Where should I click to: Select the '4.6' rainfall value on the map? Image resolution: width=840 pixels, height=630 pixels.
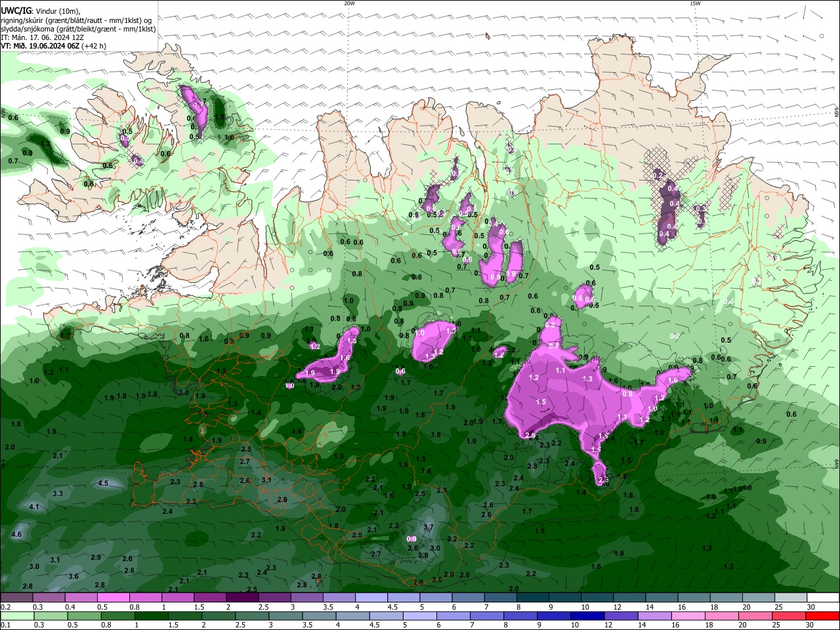point(17,534)
